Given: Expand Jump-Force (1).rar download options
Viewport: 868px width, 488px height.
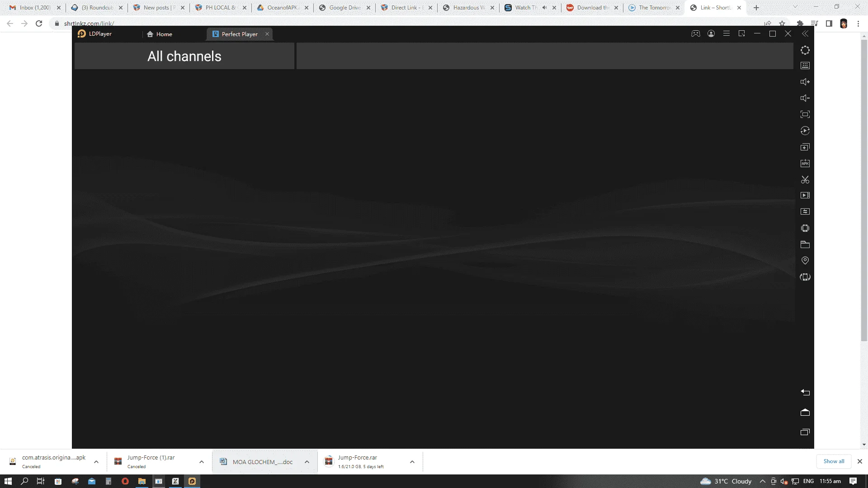Looking at the screenshot, I should pyautogui.click(x=202, y=462).
